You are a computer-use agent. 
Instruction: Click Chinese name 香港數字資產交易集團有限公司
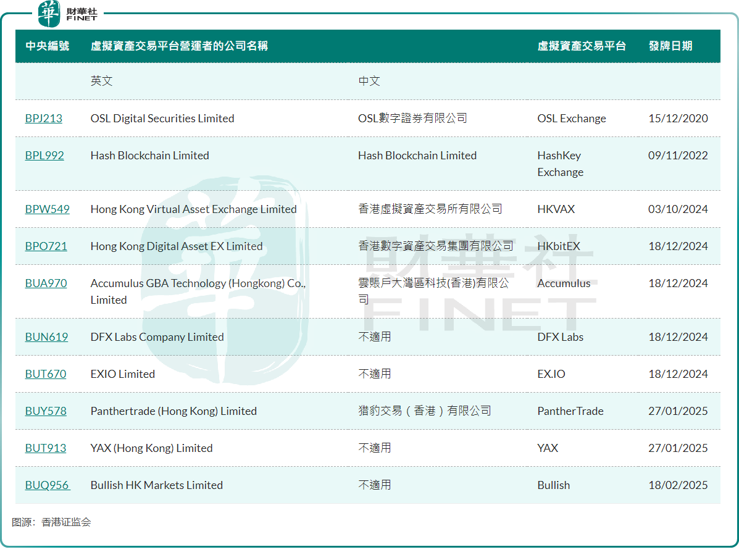[x=435, y=246]
